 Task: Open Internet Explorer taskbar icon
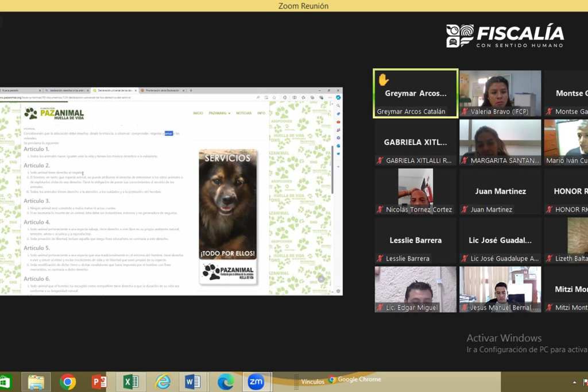tap(163, 382)
